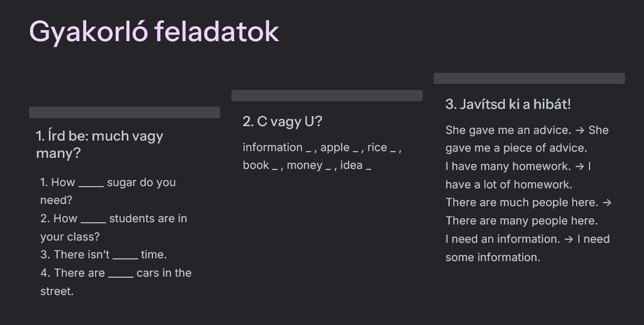This screenshot has height=325, width=644.
Task: Click the "I have many homework." sentence
Action: [508, 166]
